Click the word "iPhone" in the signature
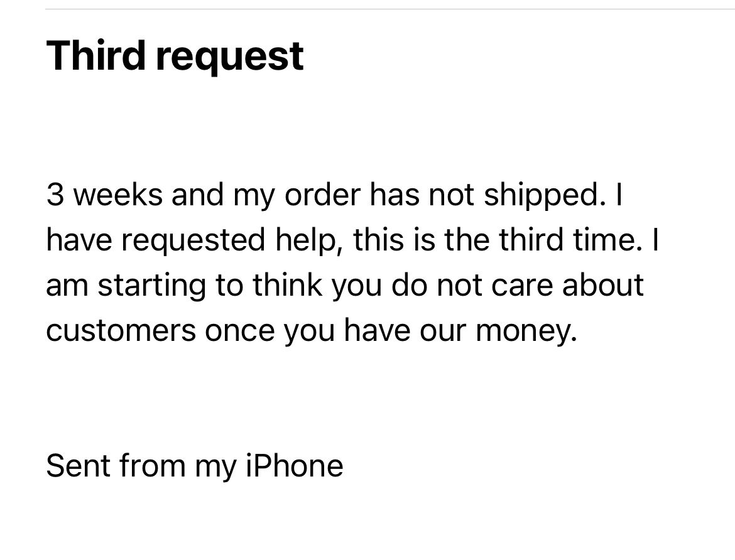Screen dimensions: 735x560 tap(295, 465)
